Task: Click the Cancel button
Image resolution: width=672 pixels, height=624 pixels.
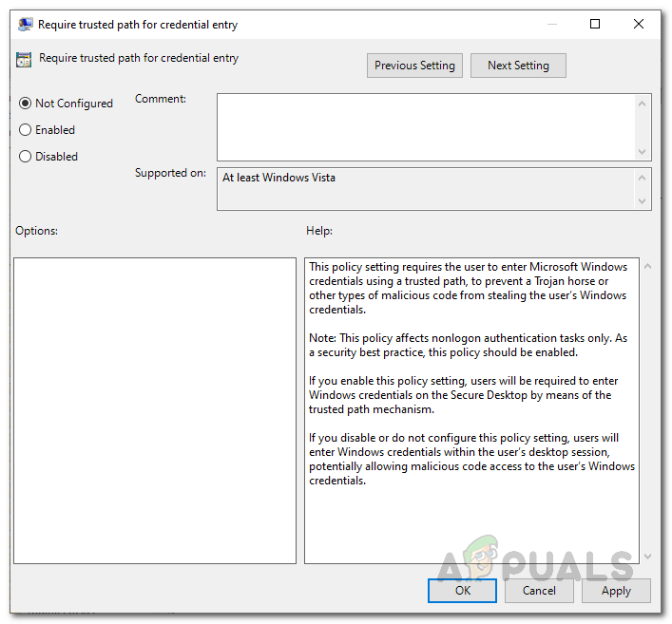Action: (539, 591)
